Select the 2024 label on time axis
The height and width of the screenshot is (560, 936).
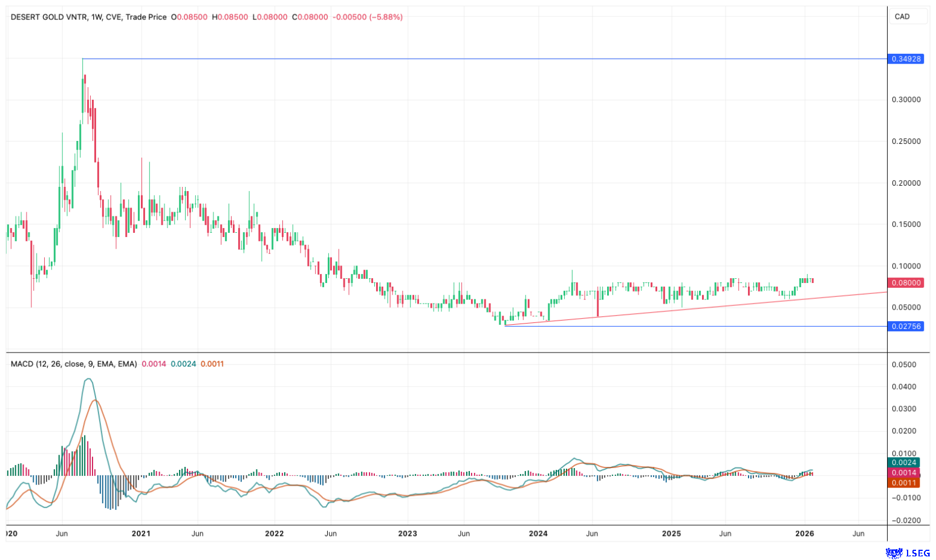(x=538, y=533)
